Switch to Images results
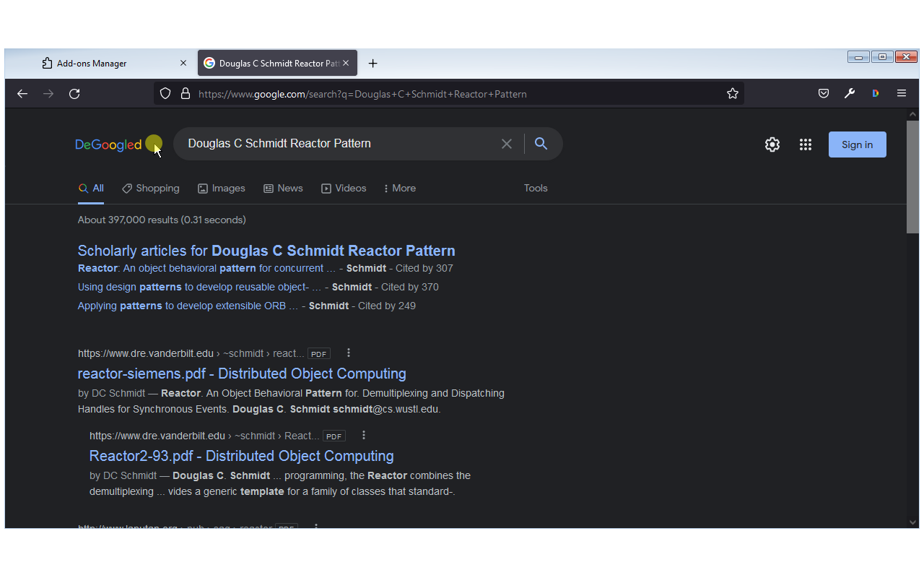 (x=222, y=189)
